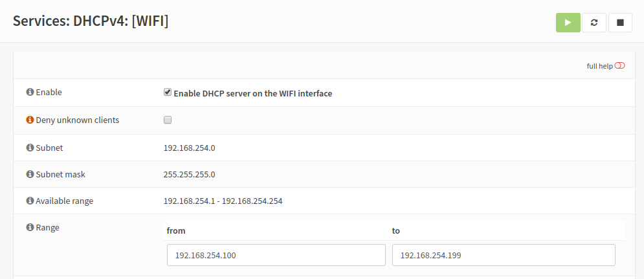Open the info icon next to Subnet
This screenshot has height=279, width=644.
[x=30, y=148]
